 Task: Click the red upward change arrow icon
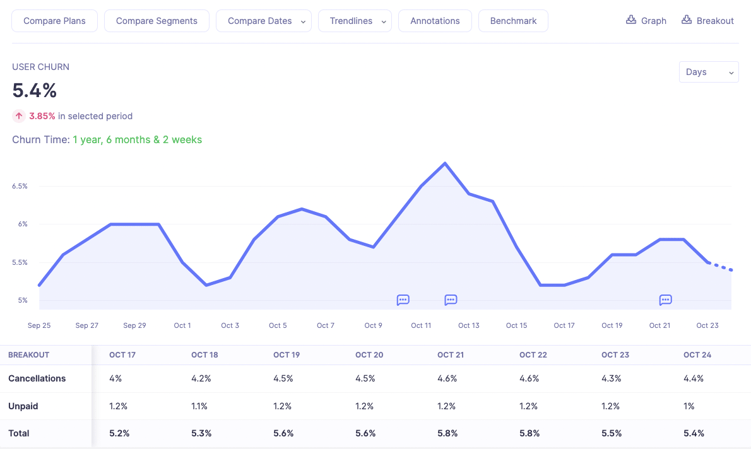(19, 116)
